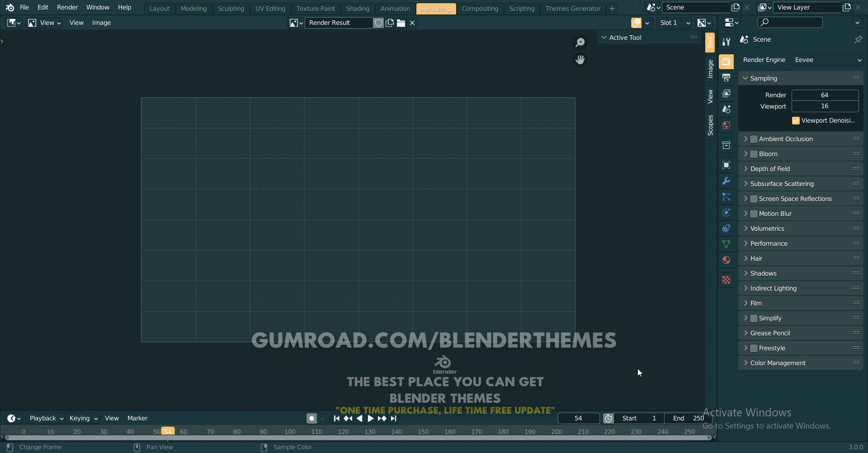Screen dimensions: 868x453
Task: Unlink Render Result with the X icon
Action: coord(412,23)
